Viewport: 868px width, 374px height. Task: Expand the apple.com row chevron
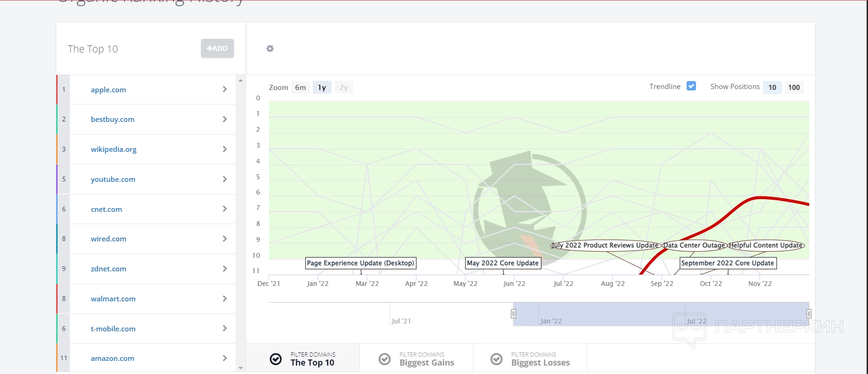[x=225, y=89]
